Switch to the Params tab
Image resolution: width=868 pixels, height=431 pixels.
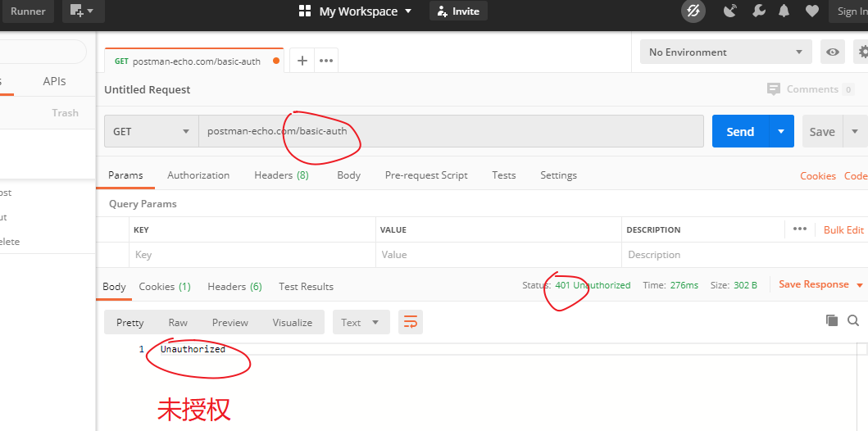pos(125,175)
